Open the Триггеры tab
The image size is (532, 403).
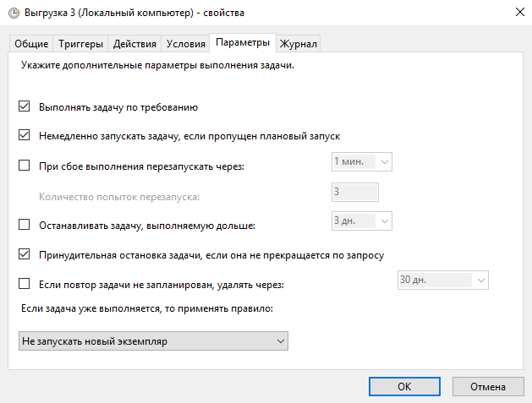(x=81, y=44)
